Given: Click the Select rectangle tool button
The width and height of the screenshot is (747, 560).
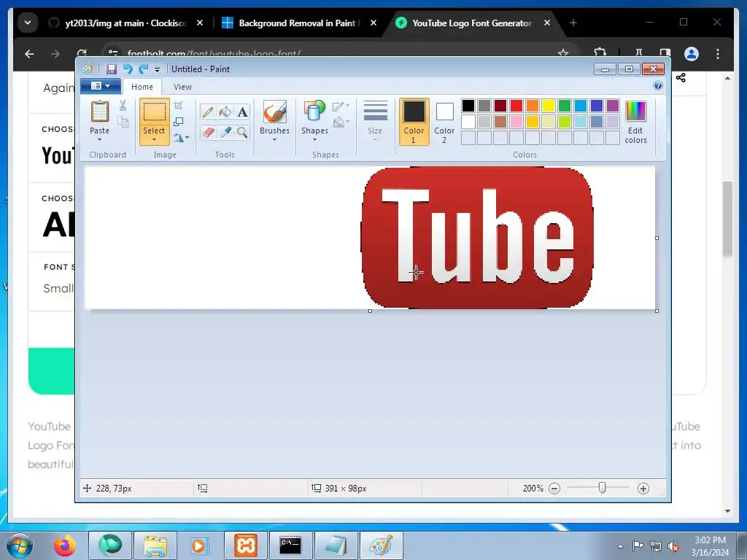Looking at the screenshot, I should (155, 112).
